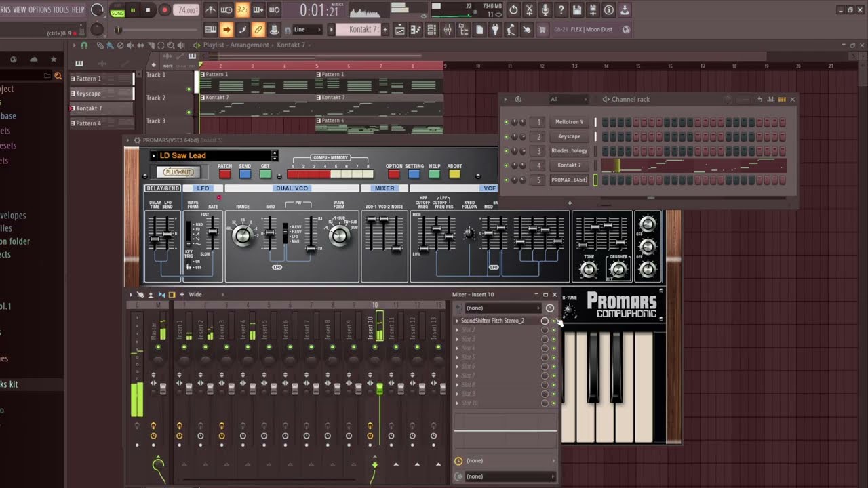Pause playback with the pause button
868x488 pixels.
click(x=133, y=10)
